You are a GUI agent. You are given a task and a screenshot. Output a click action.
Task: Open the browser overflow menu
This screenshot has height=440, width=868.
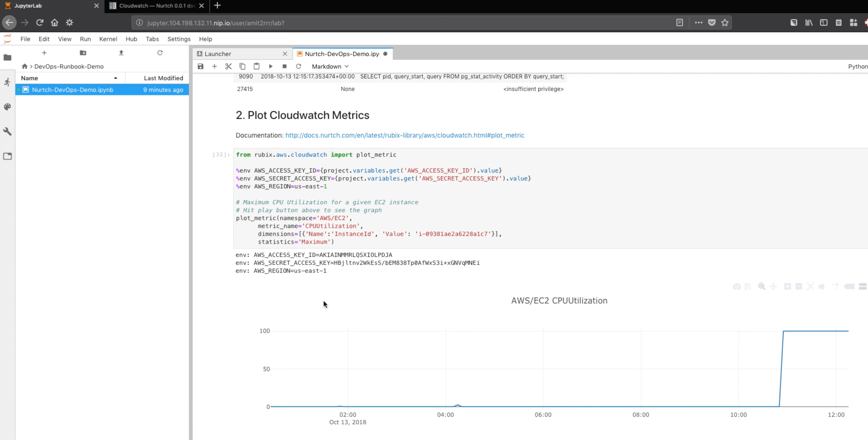(699, 23)
